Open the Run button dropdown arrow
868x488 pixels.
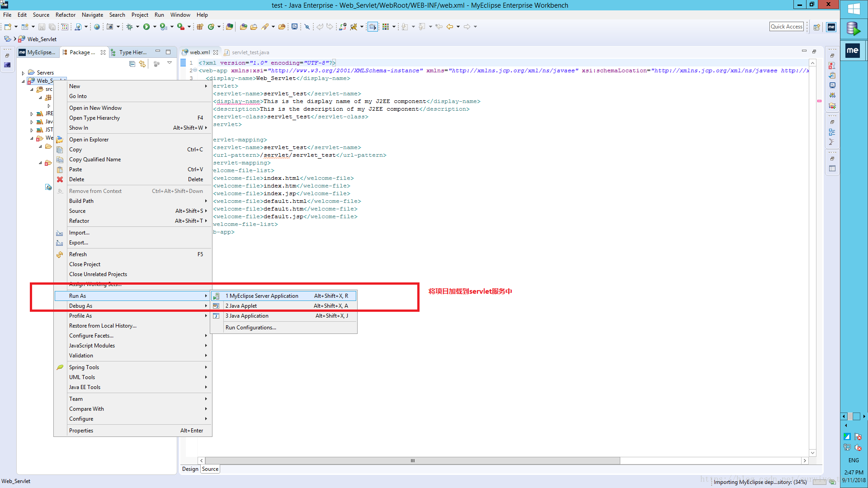[x=155, y=27]
